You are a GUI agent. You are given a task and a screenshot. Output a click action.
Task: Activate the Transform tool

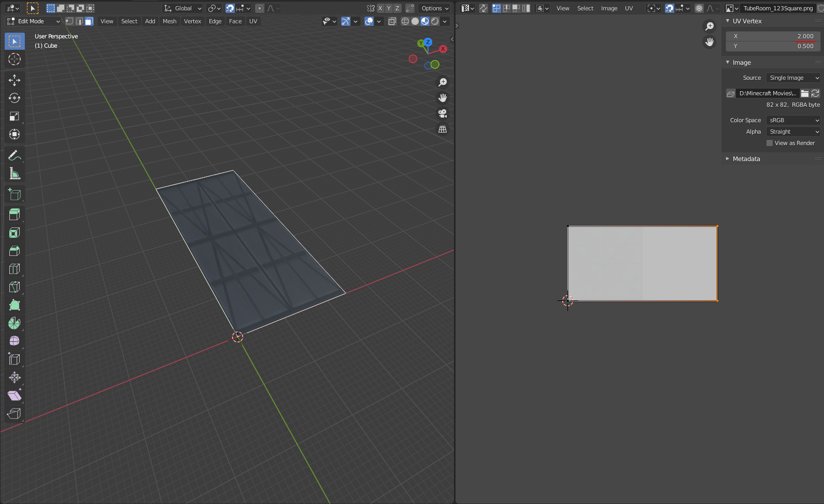pos(15,134)
